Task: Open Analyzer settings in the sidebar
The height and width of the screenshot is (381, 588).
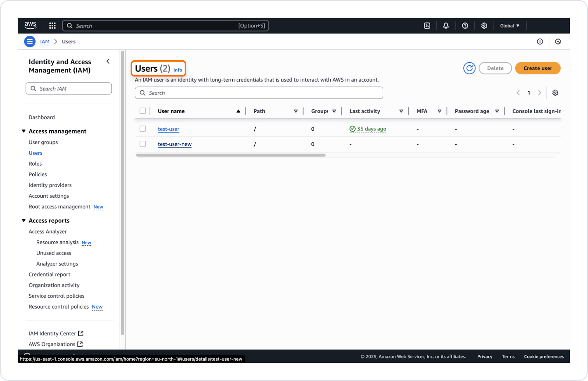Action: pyautogui.click(x=57, y=263)
